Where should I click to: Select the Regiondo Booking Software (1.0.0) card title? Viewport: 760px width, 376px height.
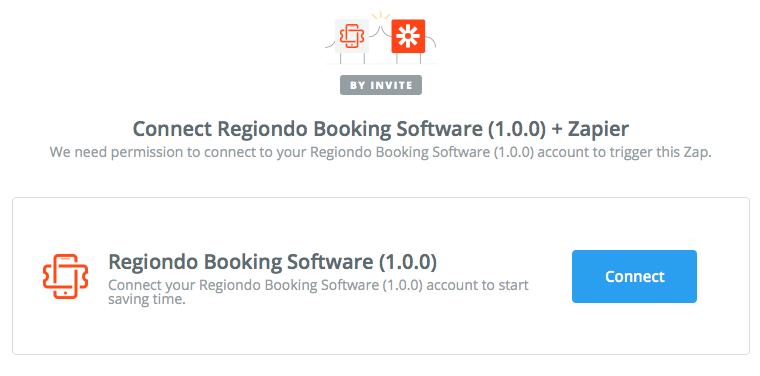(x=272, y=262)
